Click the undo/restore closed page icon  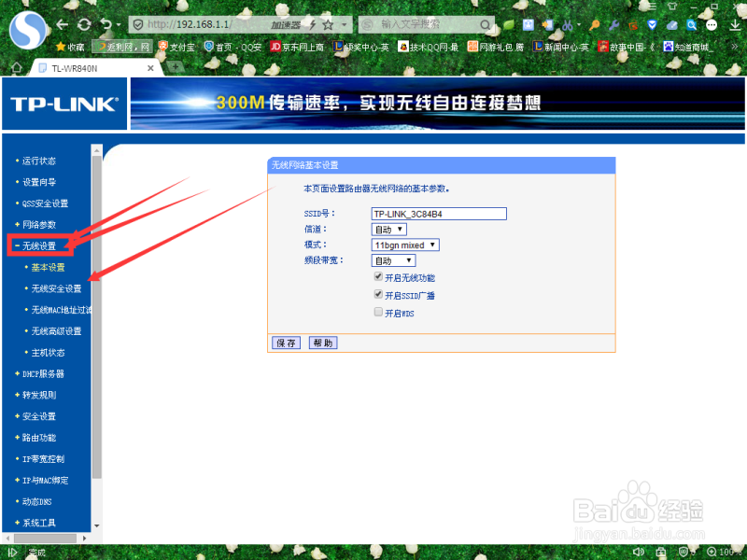click(106, 24)
